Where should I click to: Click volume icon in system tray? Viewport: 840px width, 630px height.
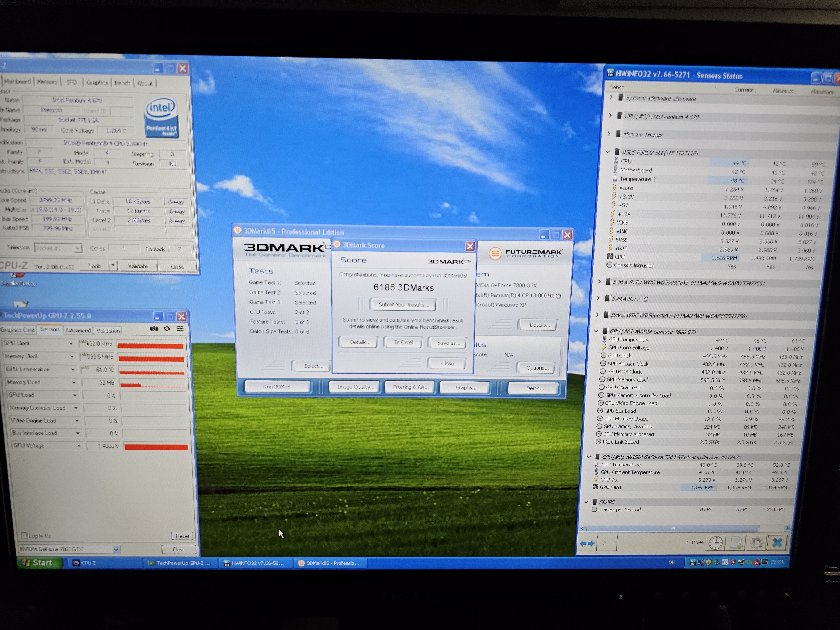pos(724,562)
